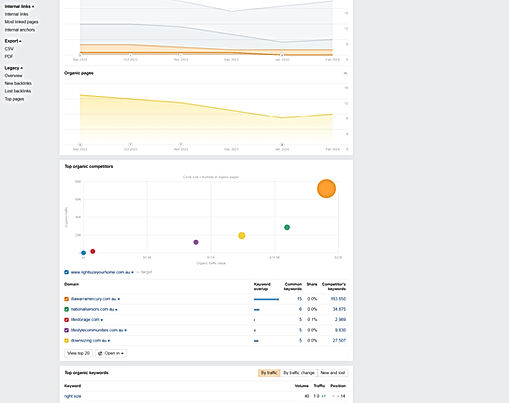Viewport: 509px width, 403px height.
Task: Click Oct 2023 marker on Organic pages timeline
Action: pos(131,145)
